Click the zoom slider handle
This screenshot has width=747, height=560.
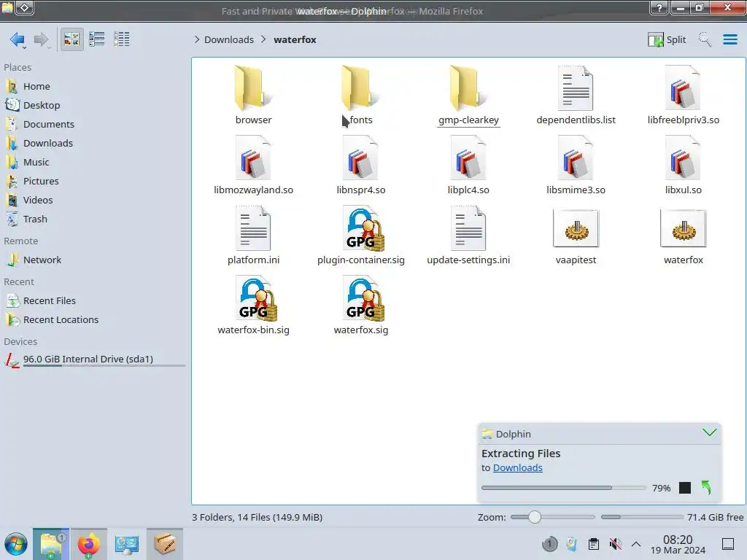(535, 517)
